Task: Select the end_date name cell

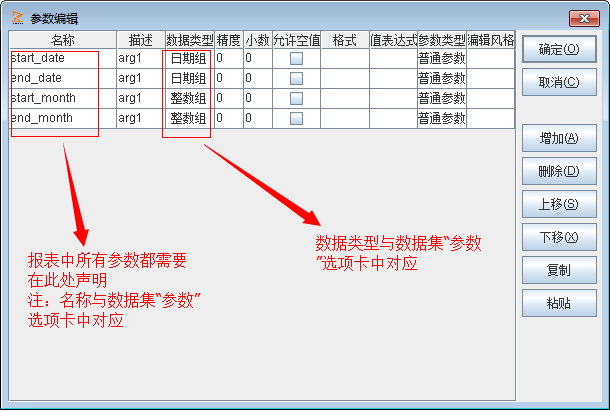Action: coord(63,78)
